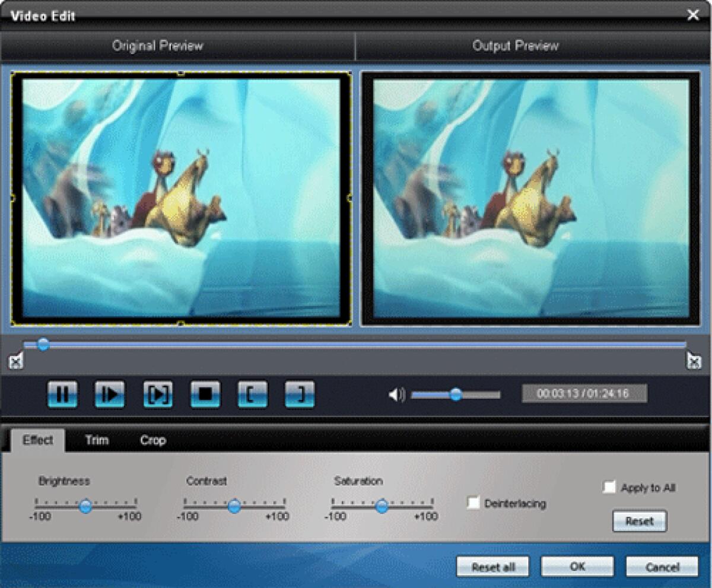The height and width of the screenshot is (588, 712).
Task: Click the snapshot icon left of the seek bar
Action: click(17, 360)
